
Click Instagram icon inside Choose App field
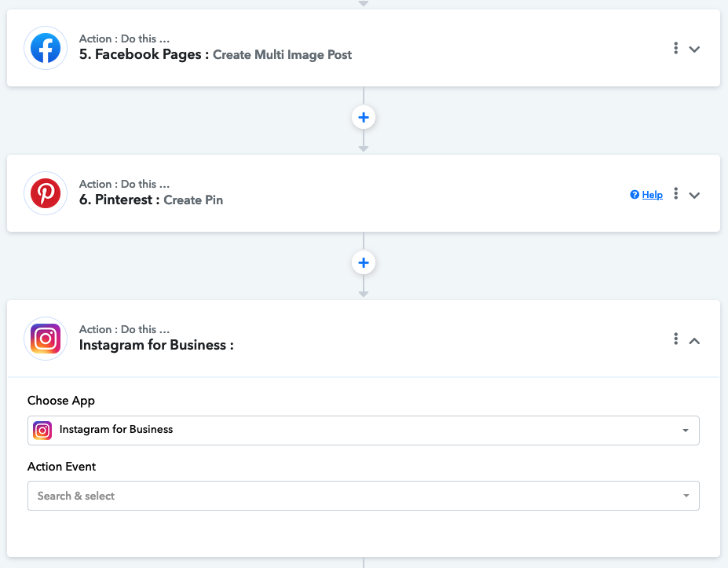pyautogui.click(x=42, y=431)
